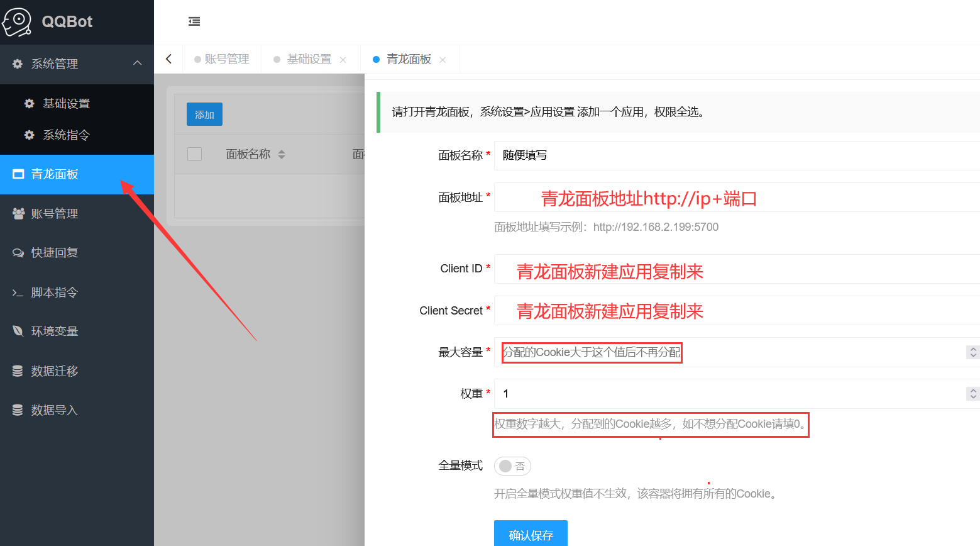980x546 pixels.
Task: Click the 系统管理 gear icon
Action: (18, 64)
